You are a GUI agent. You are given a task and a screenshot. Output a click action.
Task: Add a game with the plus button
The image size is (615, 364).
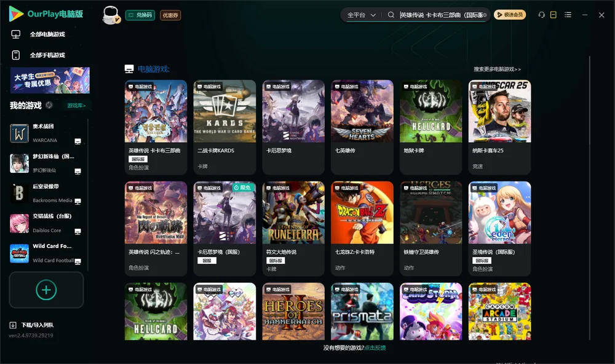tap(46, 290)
